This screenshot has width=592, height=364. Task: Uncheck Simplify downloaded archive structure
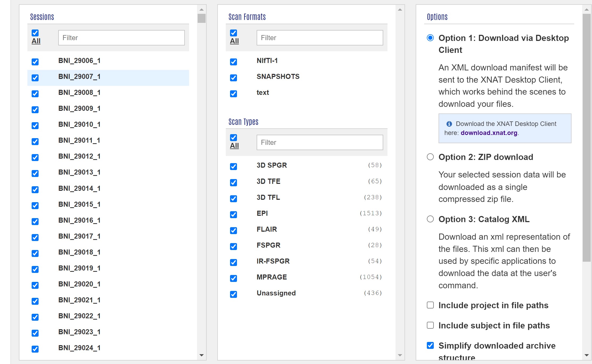point(430,345)
